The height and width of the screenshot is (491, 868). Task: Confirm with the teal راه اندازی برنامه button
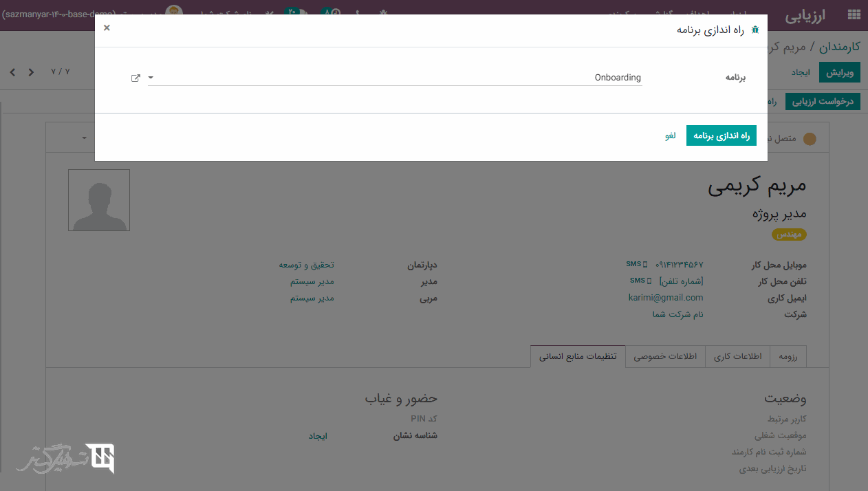pyautogui.click(x=721, y=135)
